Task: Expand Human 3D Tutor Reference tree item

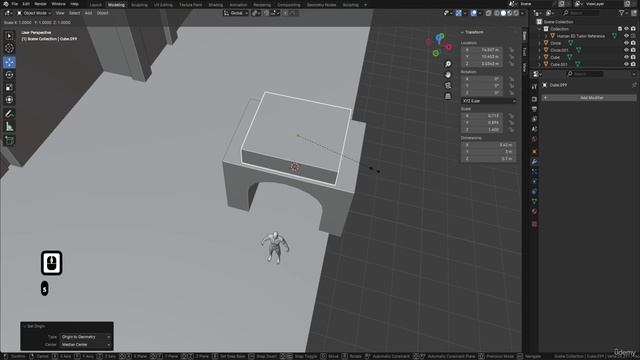Action: tap(546, 36)
